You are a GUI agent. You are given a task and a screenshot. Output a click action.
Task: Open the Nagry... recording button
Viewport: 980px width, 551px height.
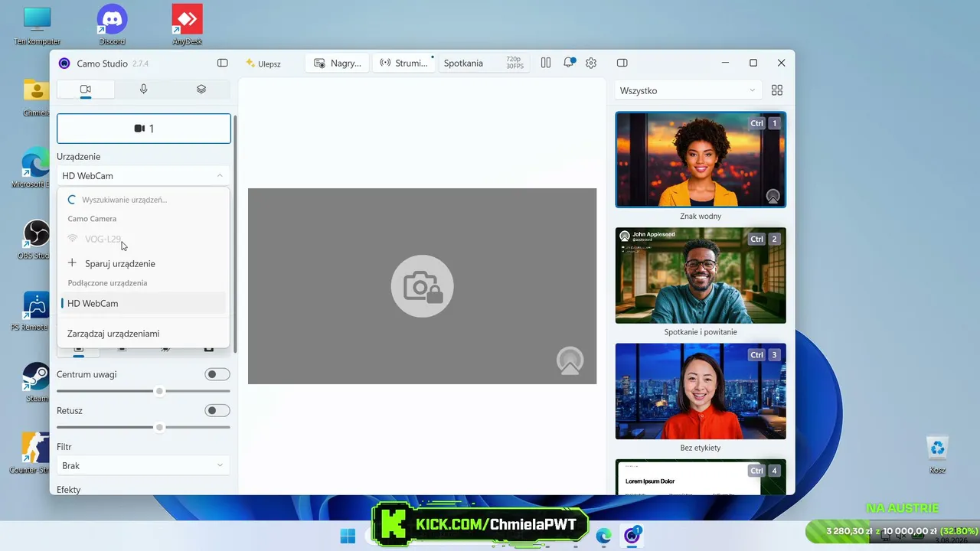pyautogui.click(x=337, y=63)
